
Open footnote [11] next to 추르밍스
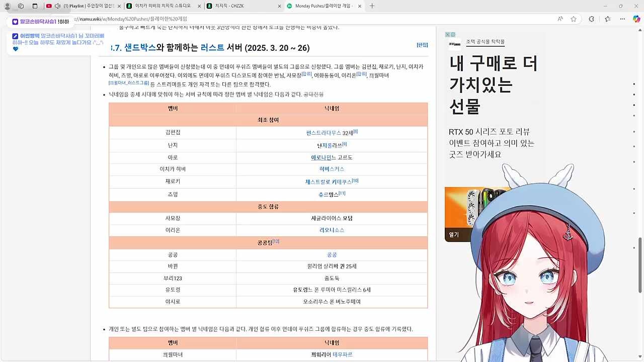342,193
